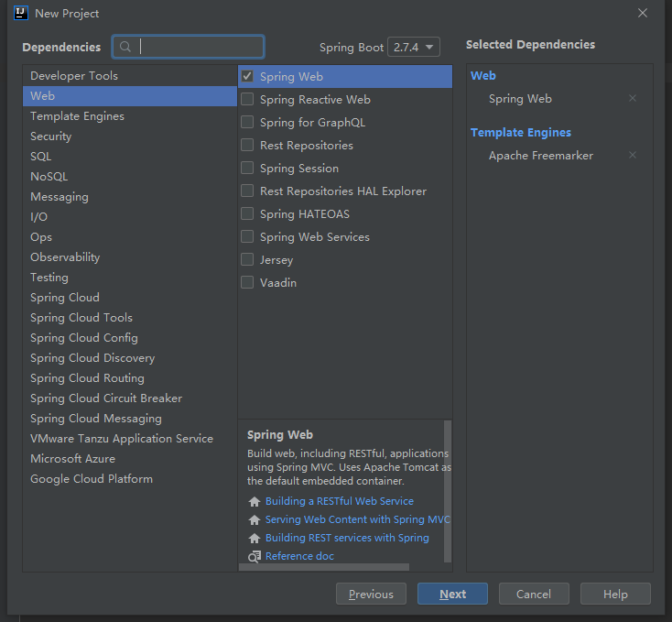The image size is (672, 622).
Task: Open the Messaging category
Action: tap(130, 197)
